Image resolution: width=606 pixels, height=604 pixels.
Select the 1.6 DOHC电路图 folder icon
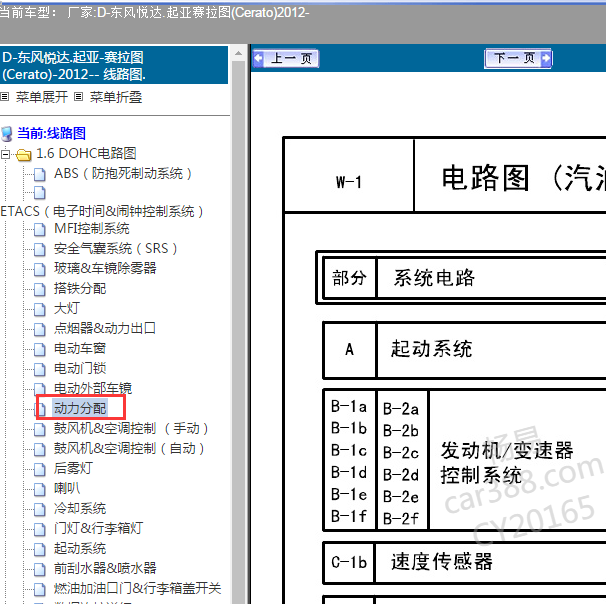coord(23,155)
